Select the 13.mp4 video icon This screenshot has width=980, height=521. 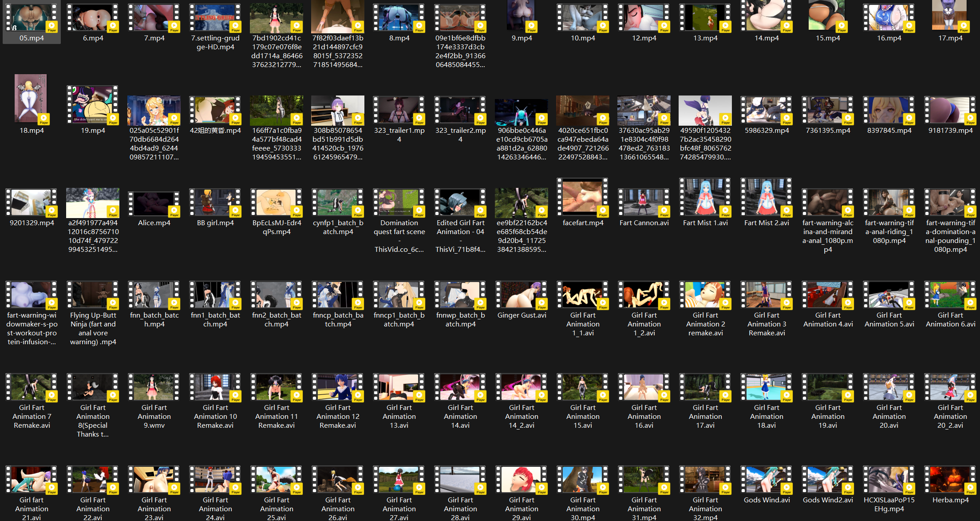(705, 18)
